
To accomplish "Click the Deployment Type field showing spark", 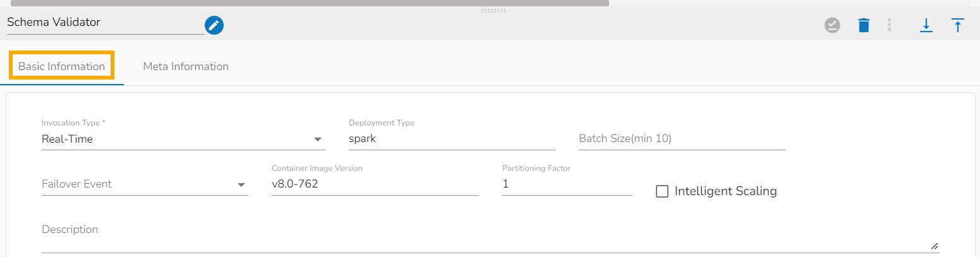I will (451, 140).
